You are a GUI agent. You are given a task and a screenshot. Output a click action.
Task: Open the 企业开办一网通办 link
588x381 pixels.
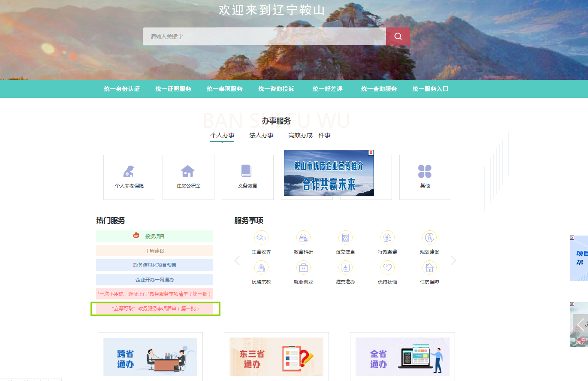coord(154,280)
